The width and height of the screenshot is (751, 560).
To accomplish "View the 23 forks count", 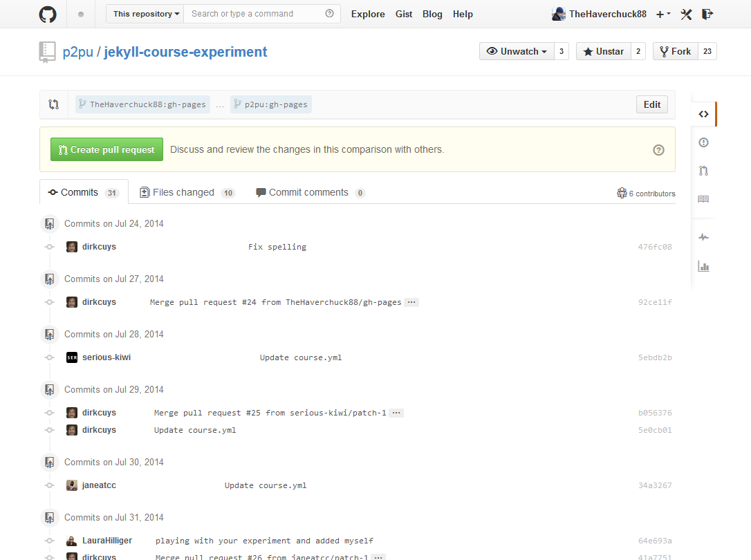I will click(707, 51).
